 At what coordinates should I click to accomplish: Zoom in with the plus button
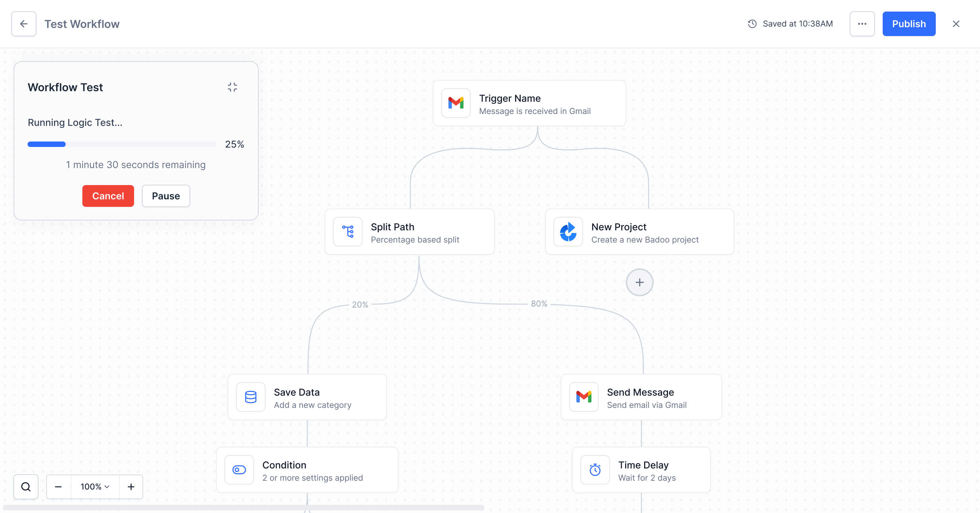coord(131,486)
